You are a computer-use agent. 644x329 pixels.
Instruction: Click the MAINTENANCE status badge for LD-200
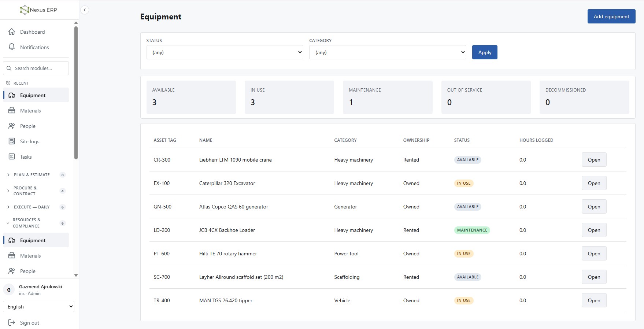point(472,230)
